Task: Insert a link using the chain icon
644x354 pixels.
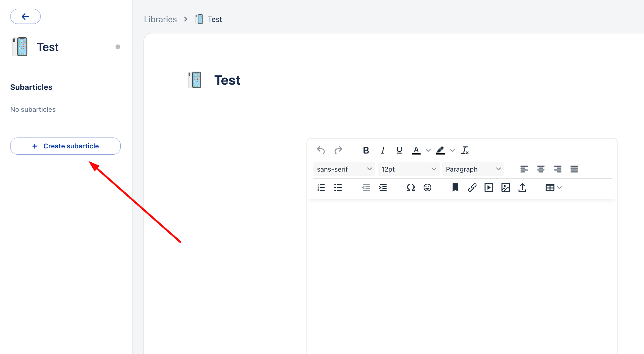Action: tap(472, 188)
